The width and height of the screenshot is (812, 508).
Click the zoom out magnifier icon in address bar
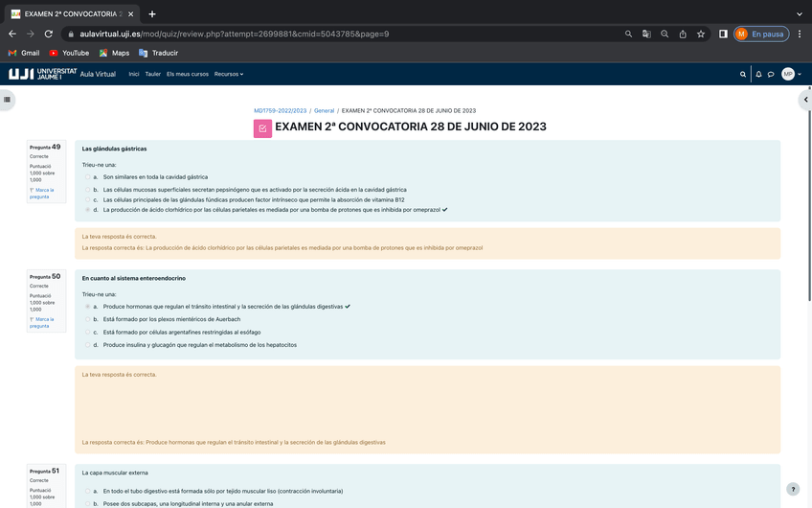click(x=665, y=34)
